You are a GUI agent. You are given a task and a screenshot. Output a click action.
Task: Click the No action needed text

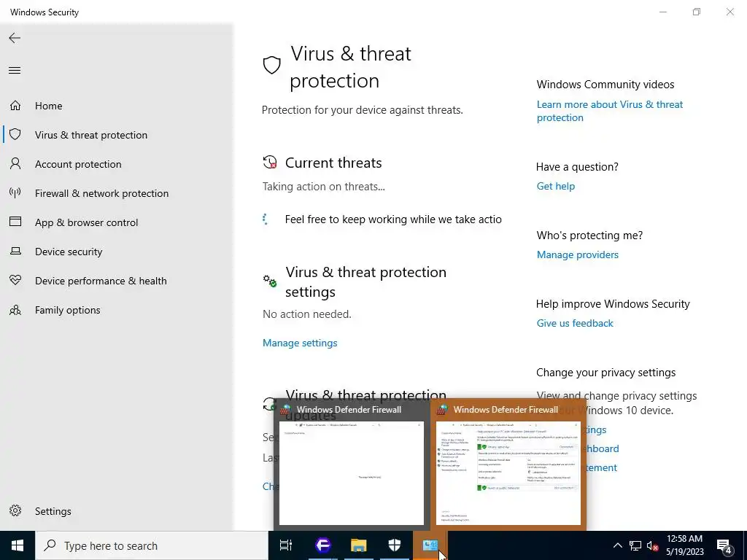pyautogui.click(x=307, y=314)
